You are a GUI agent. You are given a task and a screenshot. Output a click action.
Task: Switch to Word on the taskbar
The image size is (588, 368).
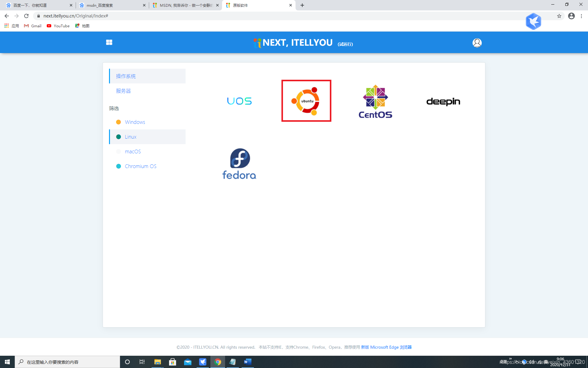(247, 362)
